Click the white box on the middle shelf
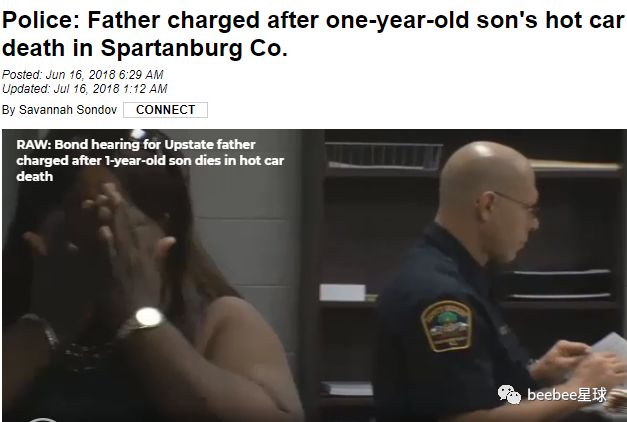The image size is (627, 422). coord(343,292)
